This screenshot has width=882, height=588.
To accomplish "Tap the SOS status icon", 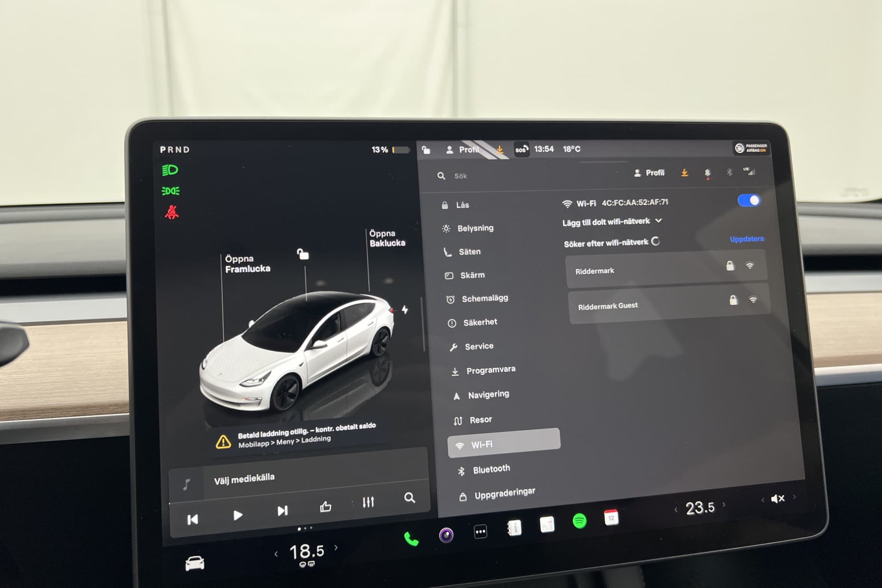I will click(522, 150).
